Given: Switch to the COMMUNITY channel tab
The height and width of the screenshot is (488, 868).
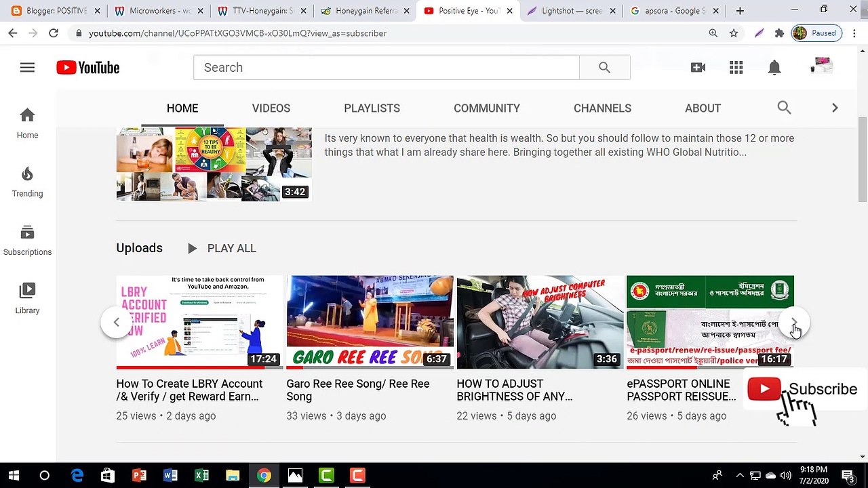Looking at the screenshot, I should 487,108.
